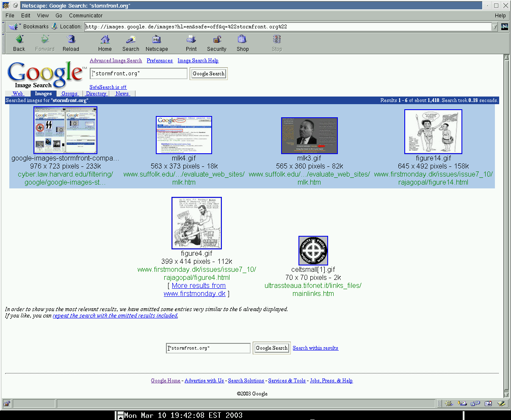Open the Communicator menu
Viewport: 511px width, 420px height.
click(x=86, y=16)
